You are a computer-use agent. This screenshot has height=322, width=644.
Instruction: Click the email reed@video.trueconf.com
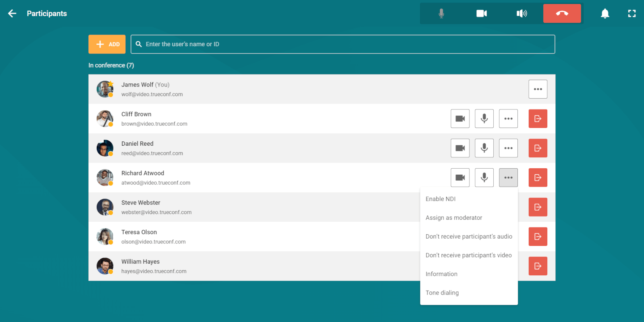(152, 153)
